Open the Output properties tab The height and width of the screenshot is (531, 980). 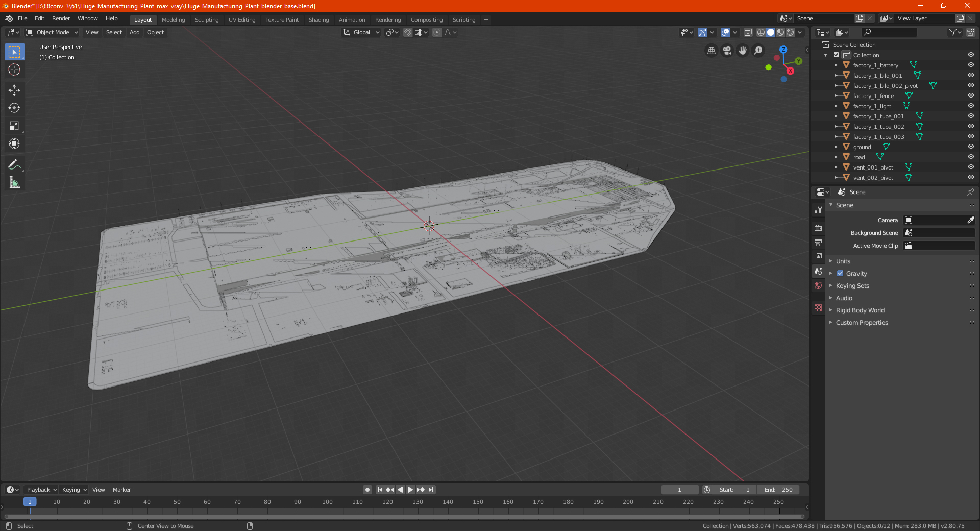818,242
